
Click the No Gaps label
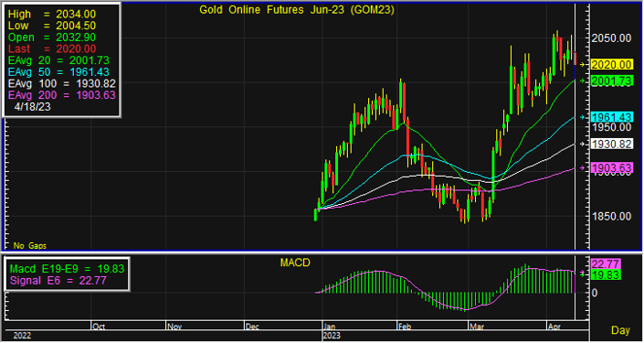[30, 246]
